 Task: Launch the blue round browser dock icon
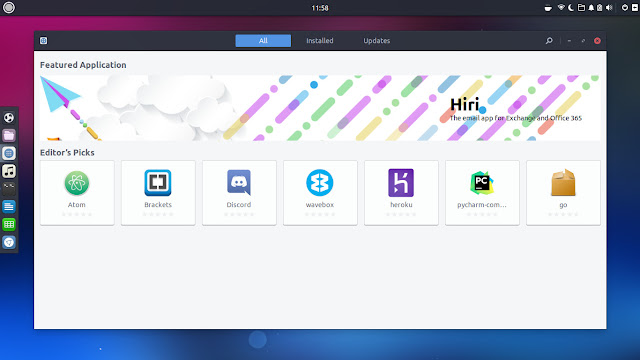(9, 242)
